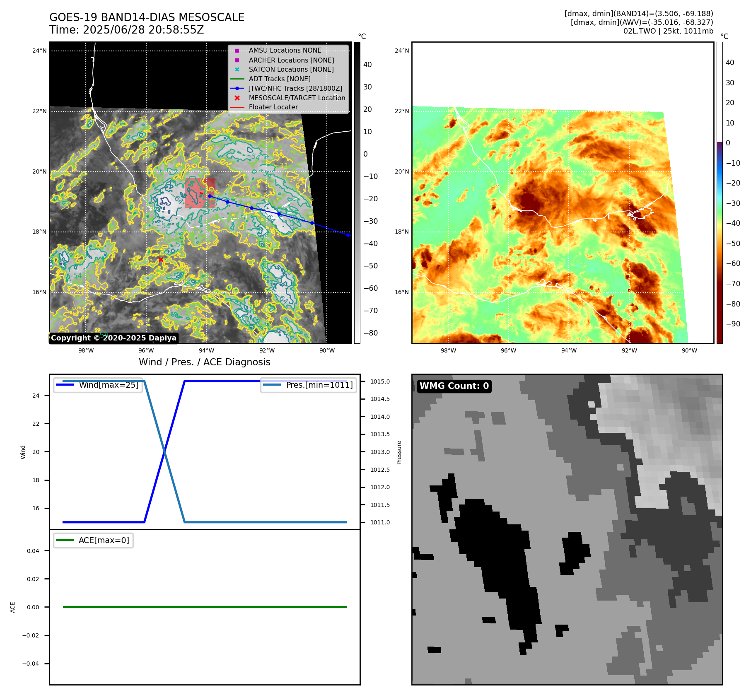Click the WMG Count: 0 label
The image size is (751, 700).
pos(454,386)
